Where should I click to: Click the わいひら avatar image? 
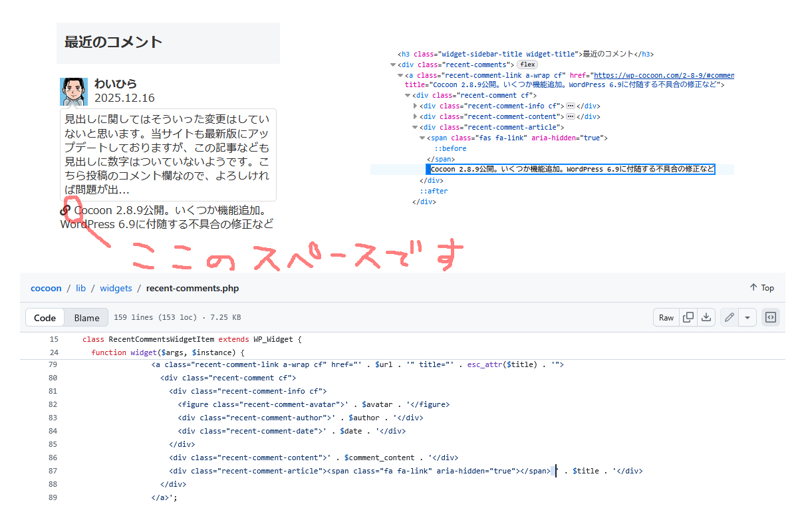tap(74, 91)
